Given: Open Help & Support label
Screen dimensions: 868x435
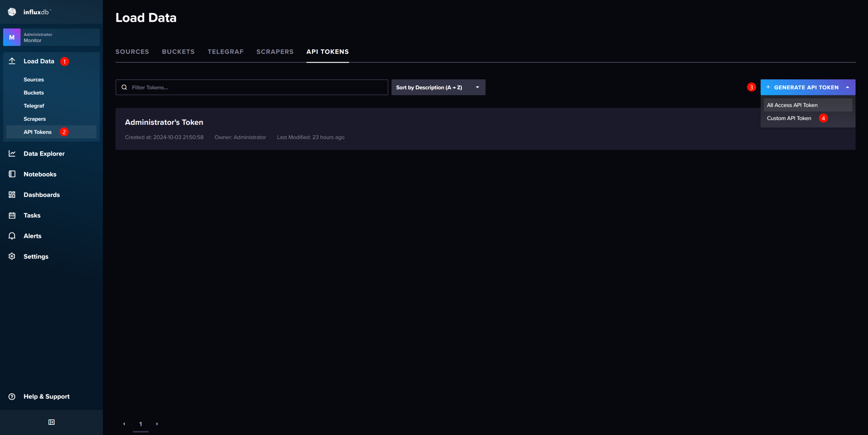Looking at the screenshot, I should click(x=47, y=397).
